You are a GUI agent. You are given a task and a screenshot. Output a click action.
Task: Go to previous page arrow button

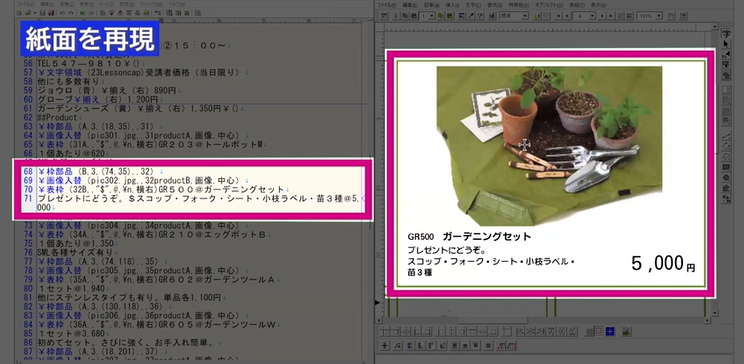pos(567,16)
